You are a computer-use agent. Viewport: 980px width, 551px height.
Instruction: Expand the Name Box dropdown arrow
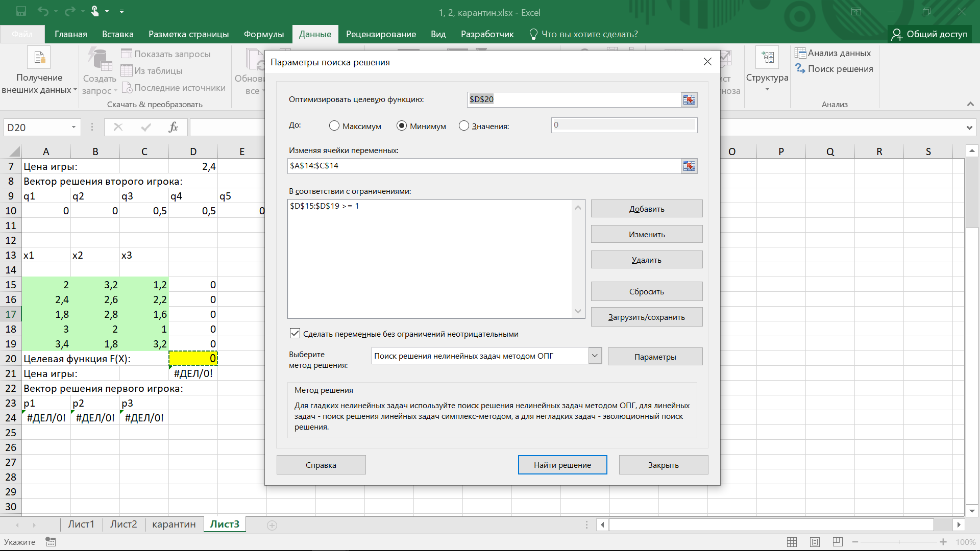click(x=73, y=127)
